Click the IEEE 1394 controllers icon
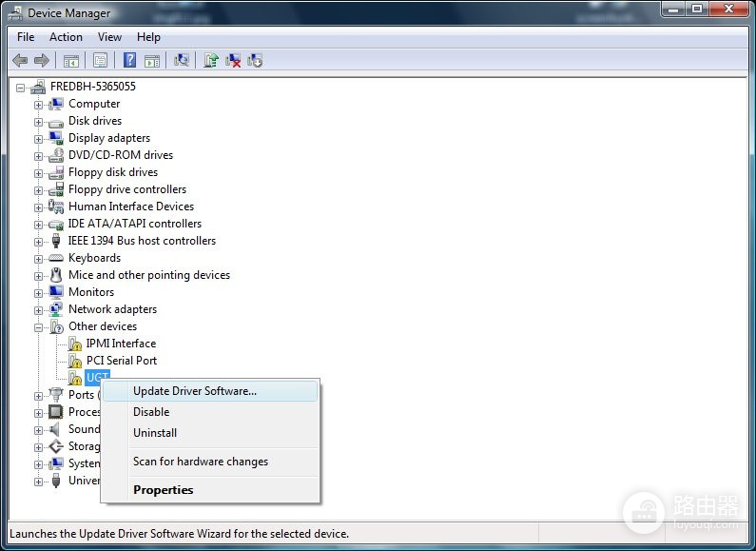Screen dimensions: 756x551 click(56, 241)
